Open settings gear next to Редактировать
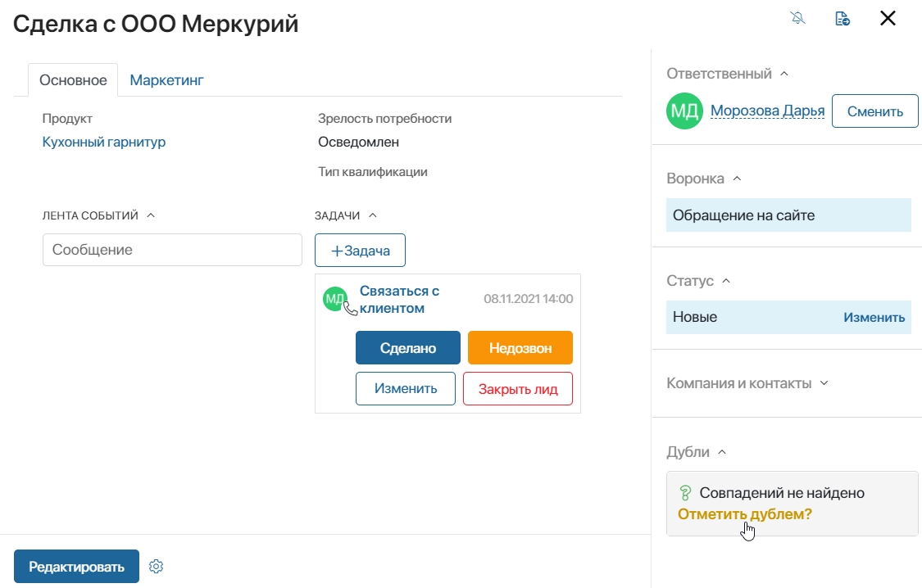The height and width of the screenshot is (588, 922). [156, 566]
